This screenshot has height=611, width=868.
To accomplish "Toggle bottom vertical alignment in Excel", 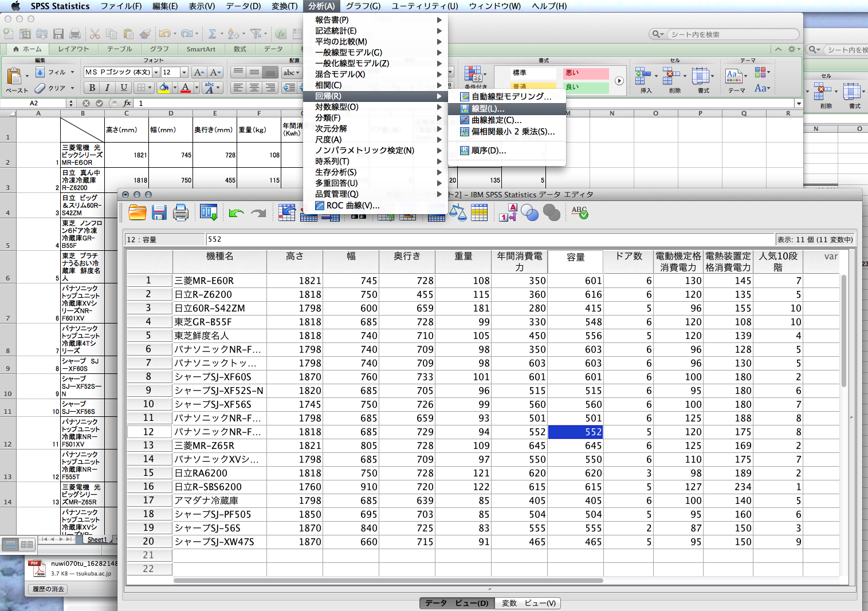I will pos(270,72).
